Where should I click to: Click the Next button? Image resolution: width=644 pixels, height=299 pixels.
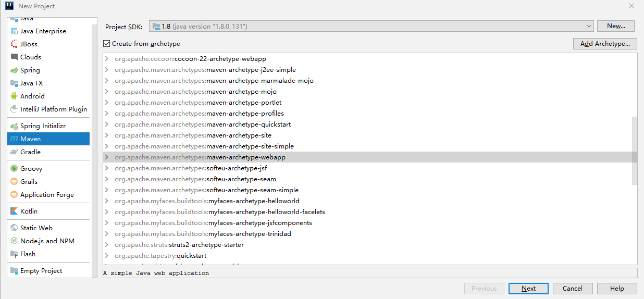(528, 289)
